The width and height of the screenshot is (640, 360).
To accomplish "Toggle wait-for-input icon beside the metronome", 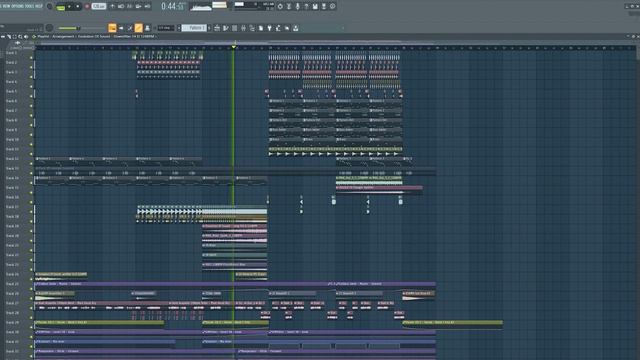I will [x=121, y=6].
